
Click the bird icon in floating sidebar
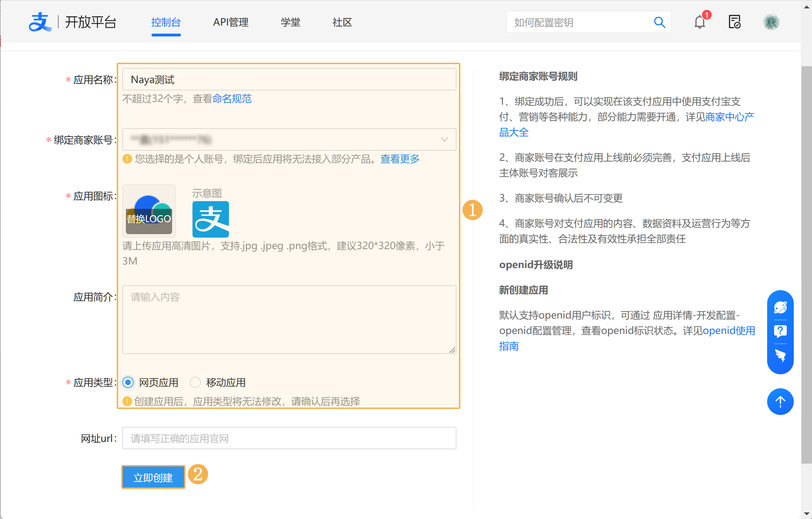[780, 355]
